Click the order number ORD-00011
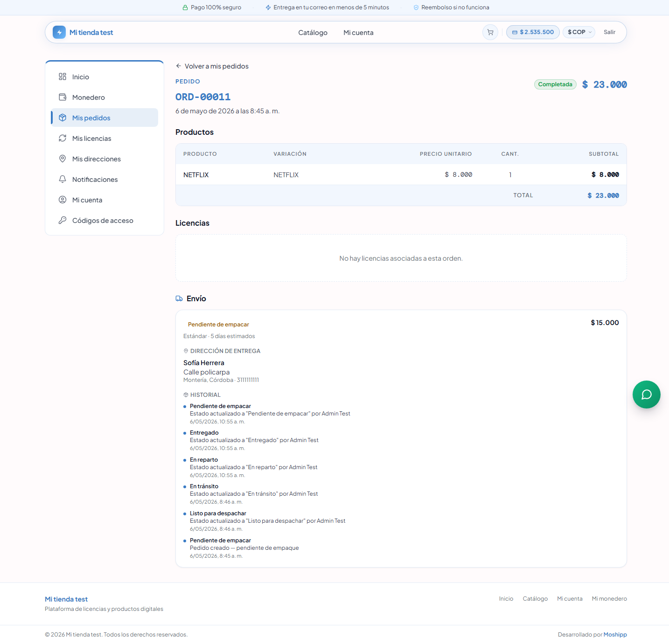 pyautogui.click(x=203, y=97)
